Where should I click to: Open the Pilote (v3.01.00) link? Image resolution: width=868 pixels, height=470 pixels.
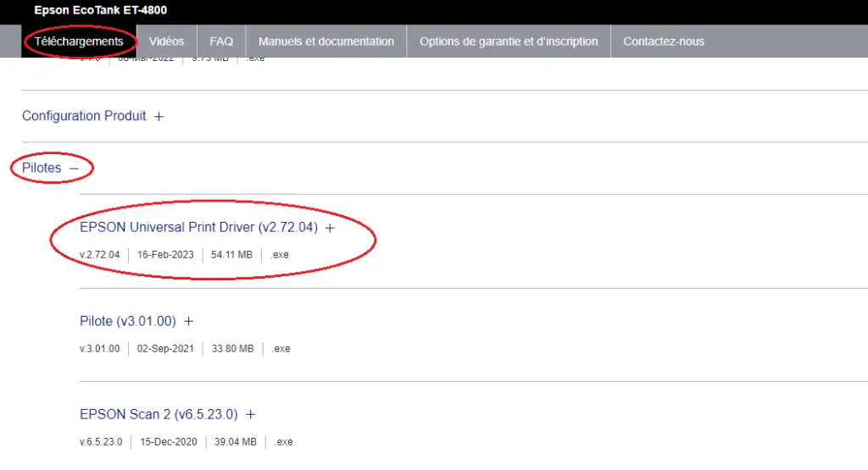pos(128,321)
